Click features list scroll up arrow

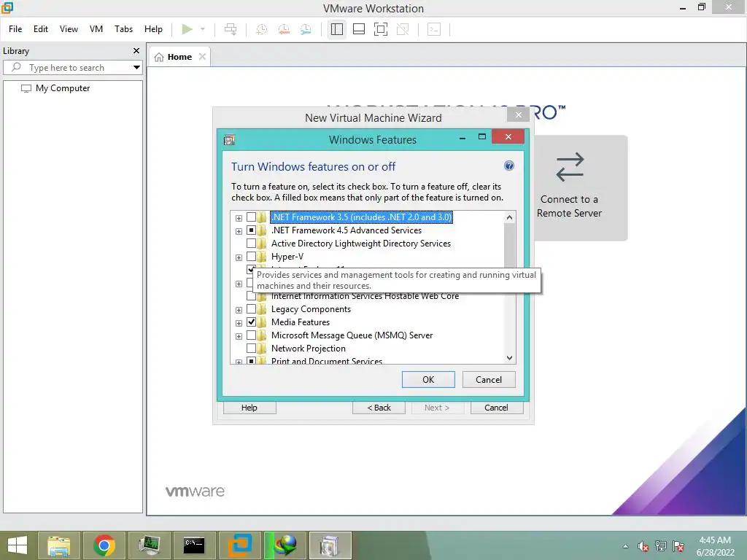(509, 217)
